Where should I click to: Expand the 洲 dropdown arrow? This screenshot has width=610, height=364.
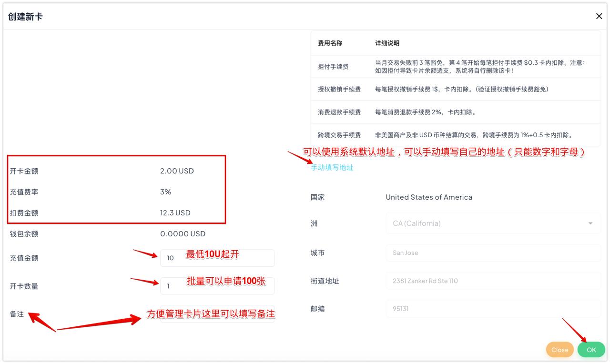(590, 223)
